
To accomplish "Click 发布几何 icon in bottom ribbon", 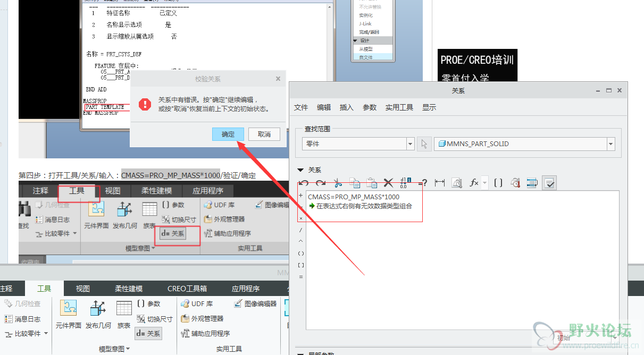I will (x=98, y=315).
